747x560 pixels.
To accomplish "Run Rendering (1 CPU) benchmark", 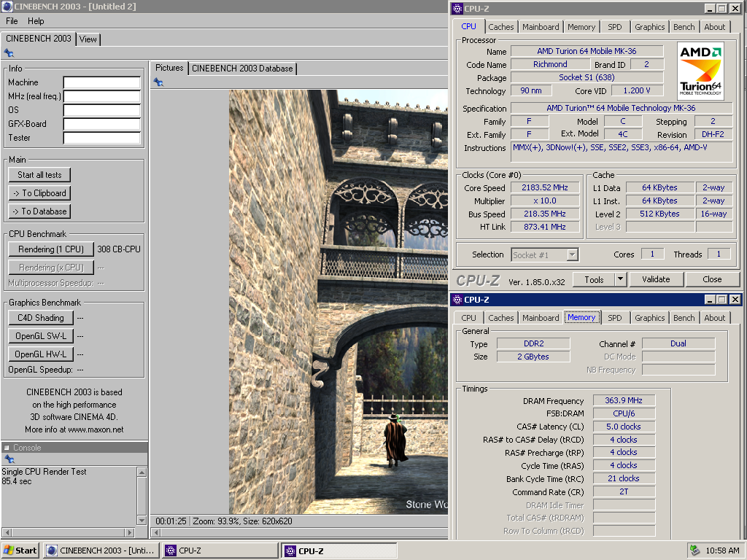I will tap(51, 249).
